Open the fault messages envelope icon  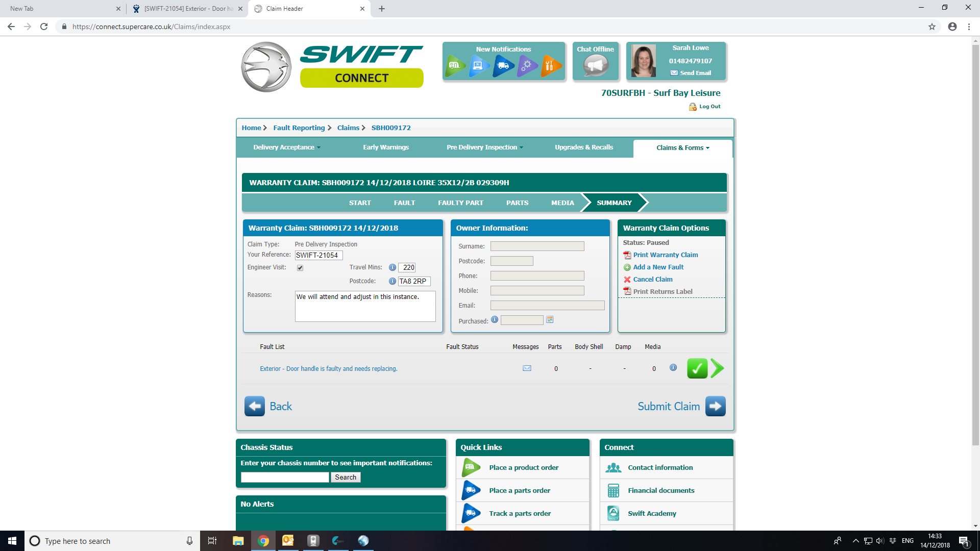coord(527,368)
